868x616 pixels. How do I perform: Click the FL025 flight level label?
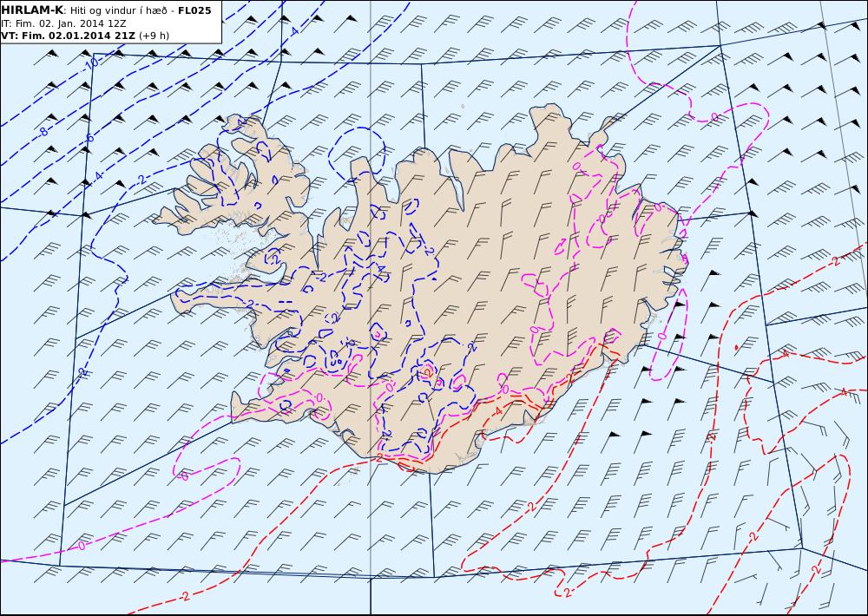[194, 10]
